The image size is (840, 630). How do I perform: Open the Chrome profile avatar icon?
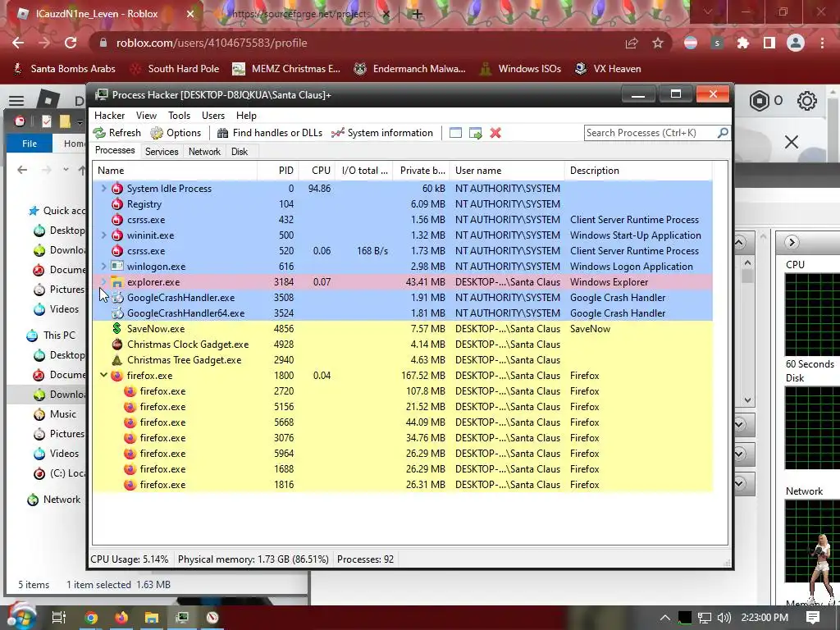(x=796, y=43)
